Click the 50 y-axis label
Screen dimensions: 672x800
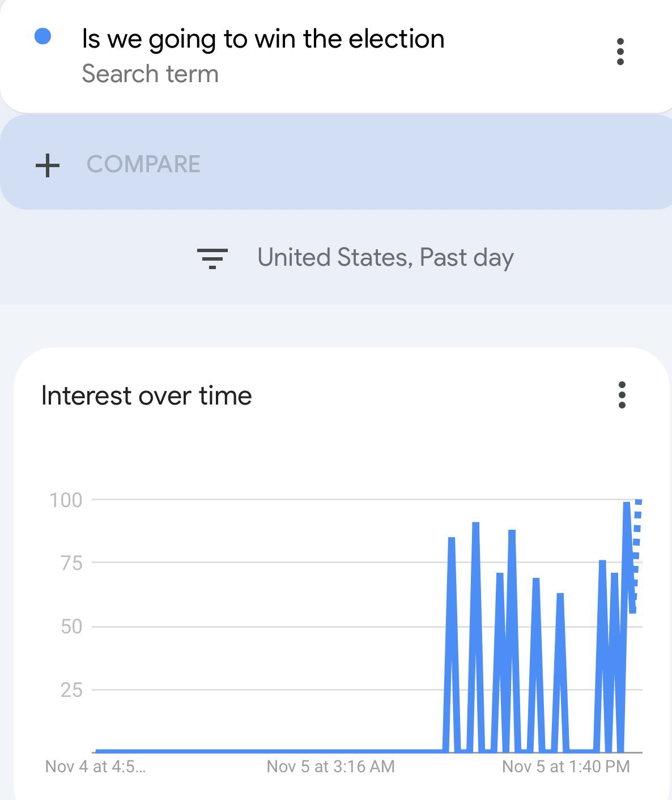click(x=71, y=627)
